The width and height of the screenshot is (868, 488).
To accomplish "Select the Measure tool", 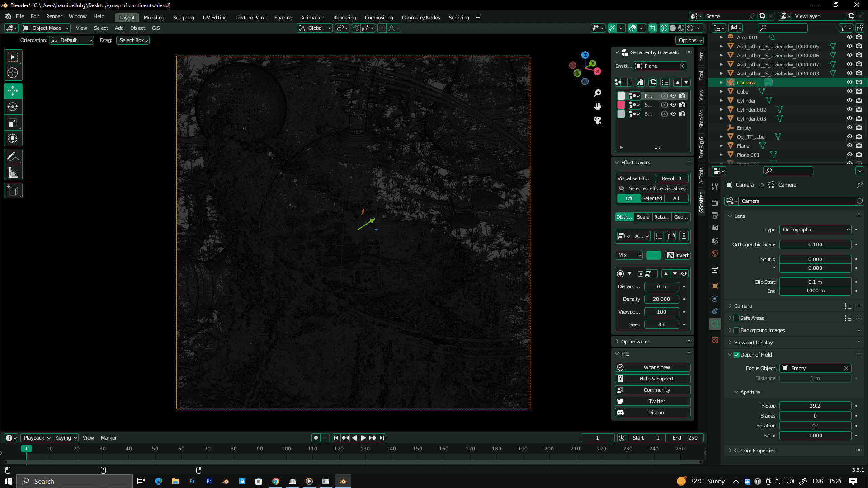I will point(13,172).
